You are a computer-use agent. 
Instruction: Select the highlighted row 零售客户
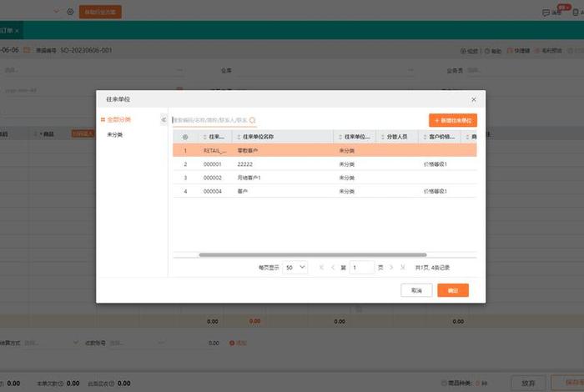tap(325, 150)
